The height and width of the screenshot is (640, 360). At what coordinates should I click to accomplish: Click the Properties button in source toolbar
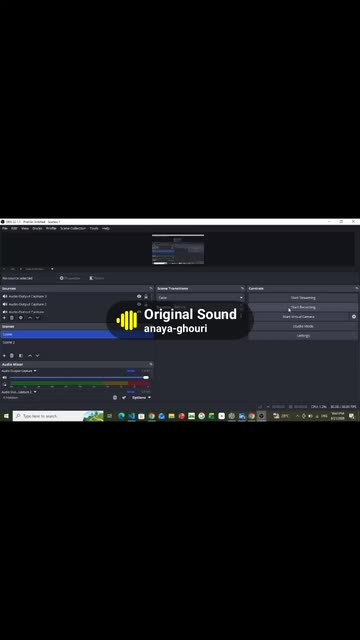click(70, 278)
